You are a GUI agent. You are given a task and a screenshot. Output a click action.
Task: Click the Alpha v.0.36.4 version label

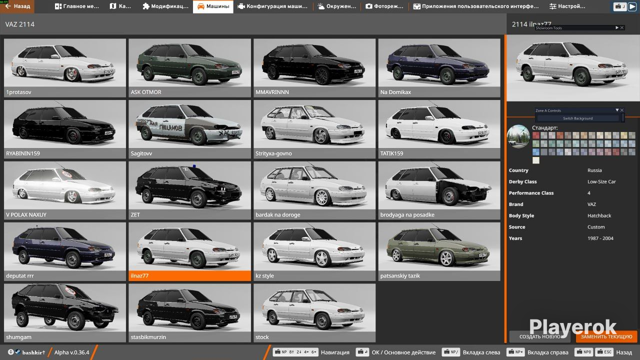[71, 352]
